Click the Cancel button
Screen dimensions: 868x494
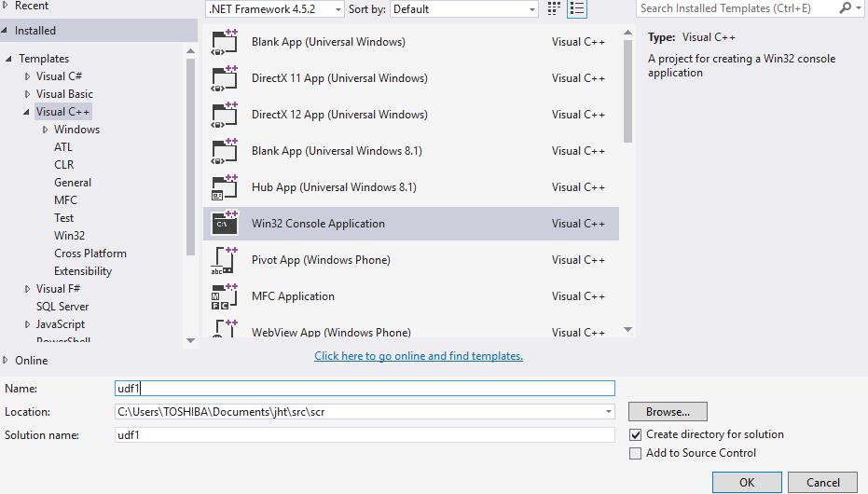point(822,483)
